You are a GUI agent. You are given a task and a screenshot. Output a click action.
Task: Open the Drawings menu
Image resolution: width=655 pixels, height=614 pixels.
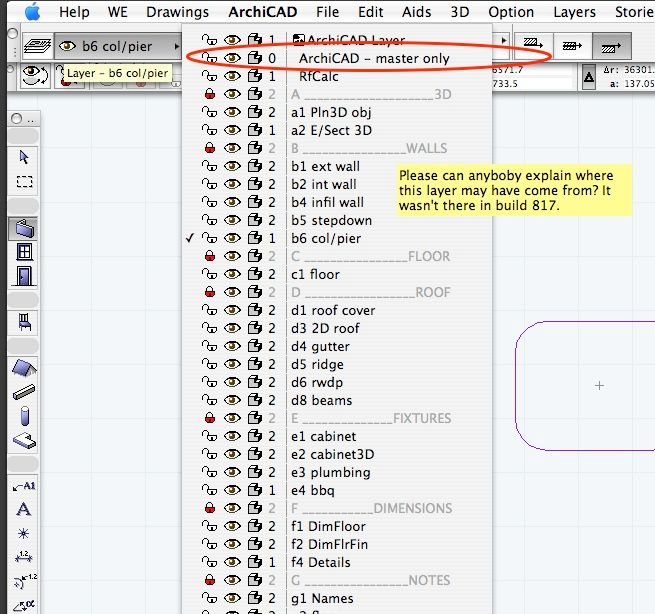point(178,12)
